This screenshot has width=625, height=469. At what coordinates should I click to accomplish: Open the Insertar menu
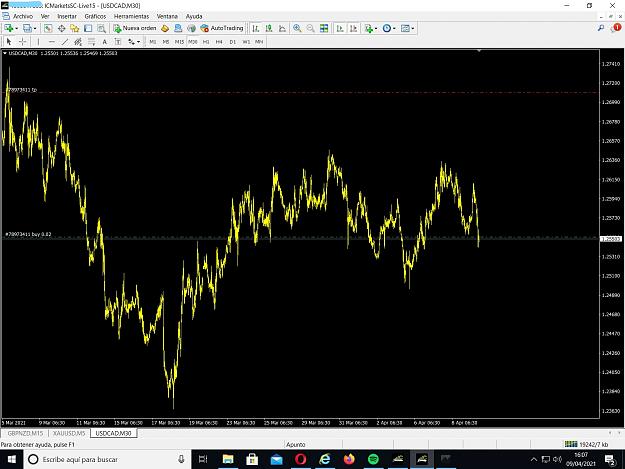tap(67, 16)
